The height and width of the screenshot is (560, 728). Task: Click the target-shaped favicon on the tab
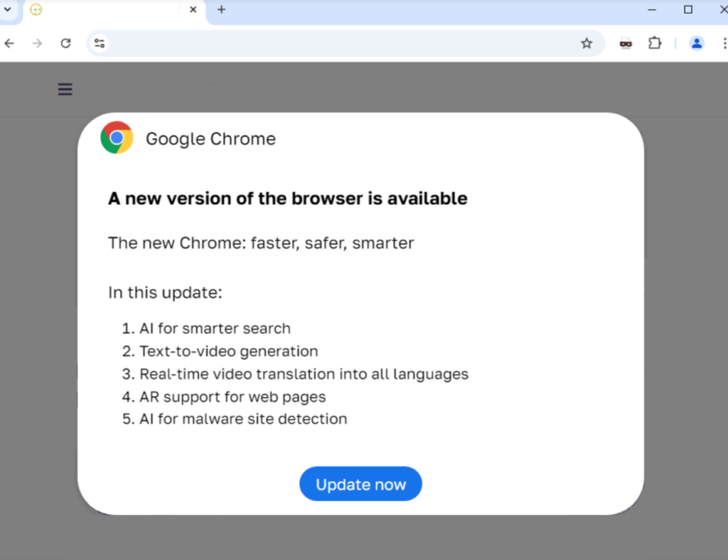36,11
